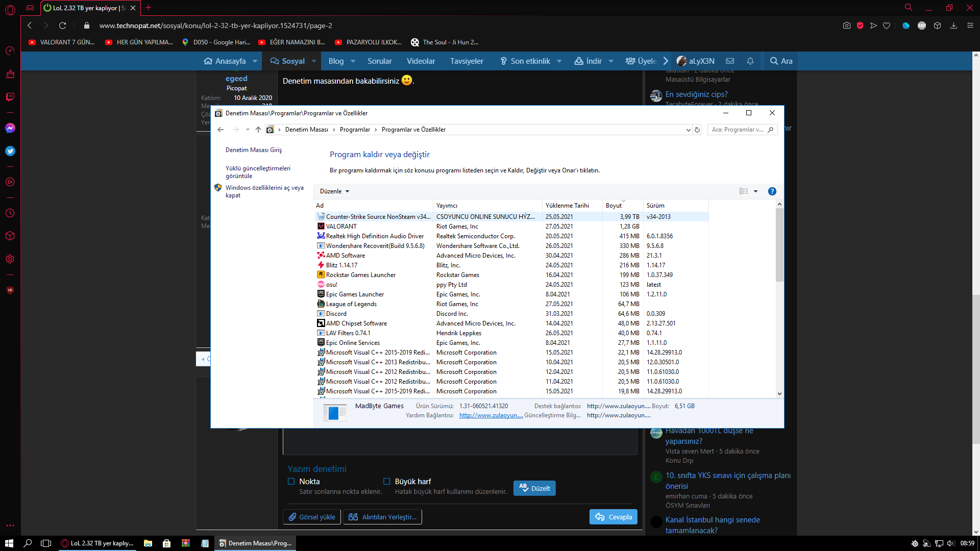The height and width of the screenshot is (551, 980).
Task: Enable the Büyük harf checkbox
Action: [x=387, y=482]
